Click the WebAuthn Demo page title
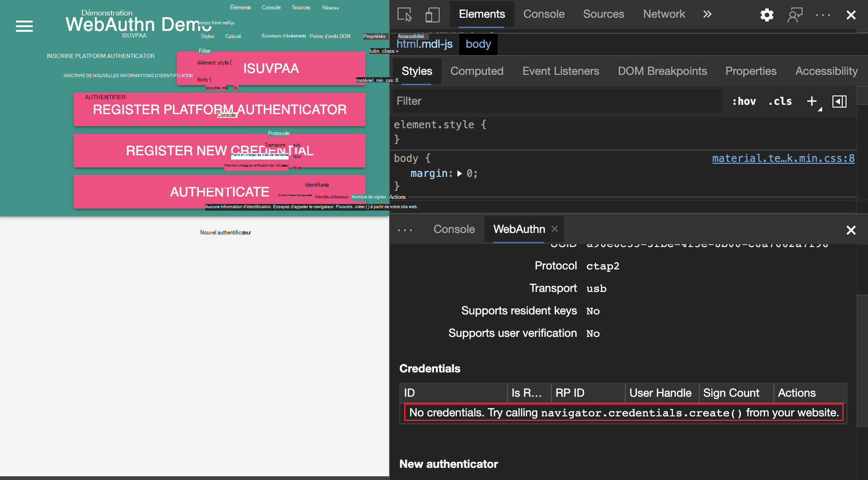The height and width of the screenshot is (480, 868). [138, 24]
